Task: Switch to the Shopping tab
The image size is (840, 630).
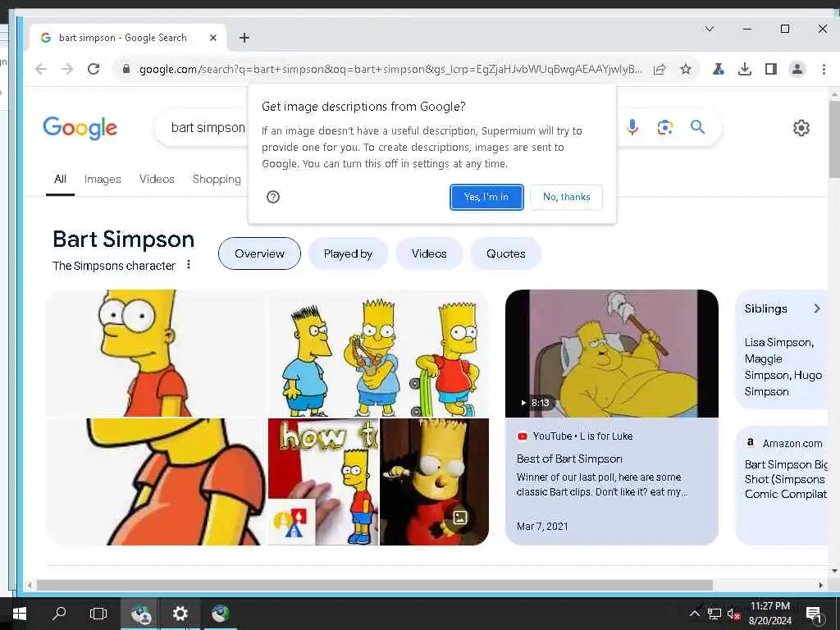Action: tap(217, 180)
